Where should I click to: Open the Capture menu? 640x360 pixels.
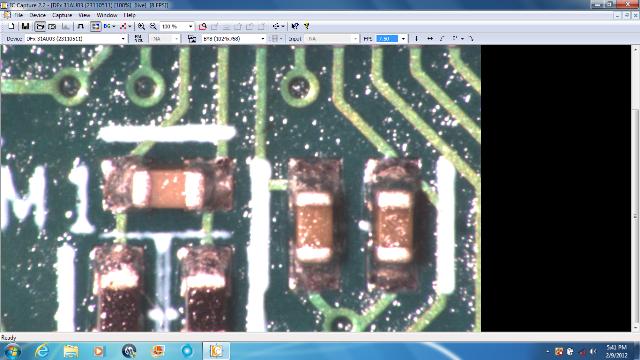pos(62,15)
